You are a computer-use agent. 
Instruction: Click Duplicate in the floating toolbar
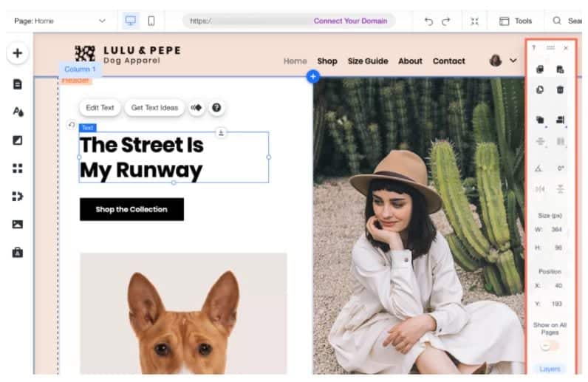pyautogui.click(x=540, y=89)
